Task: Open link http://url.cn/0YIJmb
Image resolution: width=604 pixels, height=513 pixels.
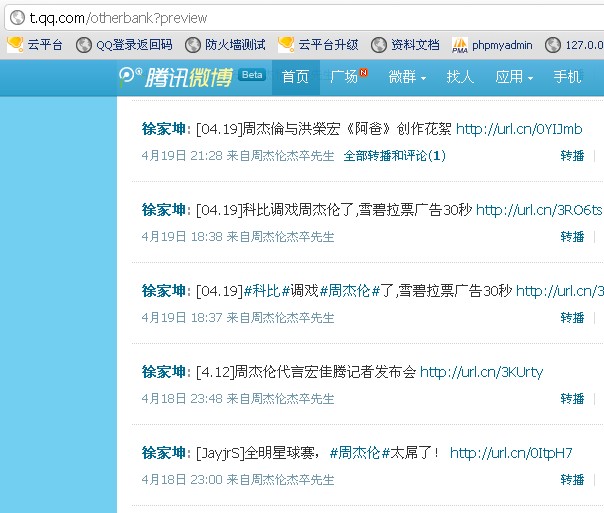Action: (x=519, y=129)
